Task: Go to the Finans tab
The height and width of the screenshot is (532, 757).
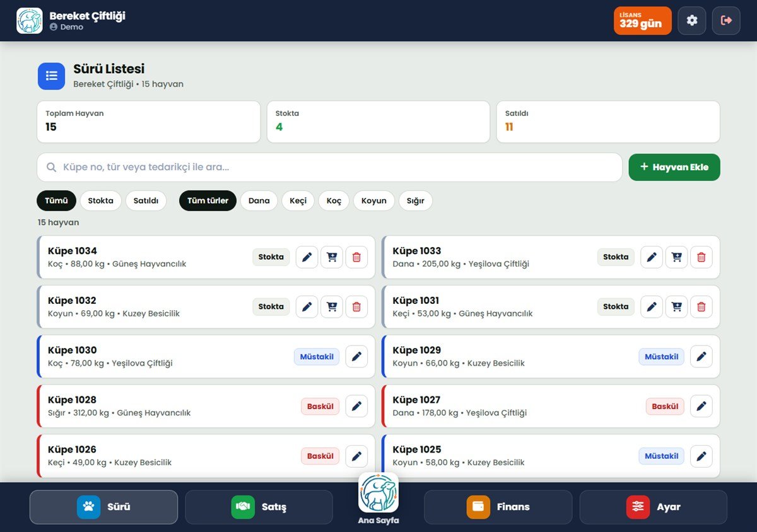Action: 498,507
